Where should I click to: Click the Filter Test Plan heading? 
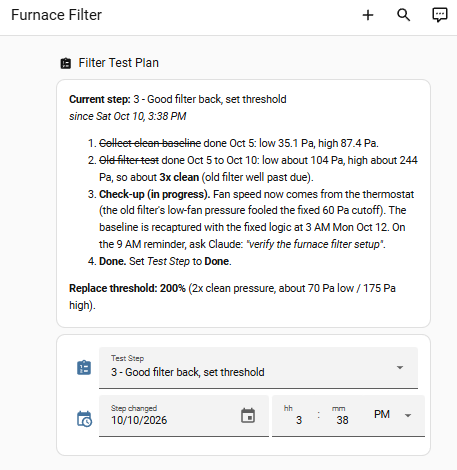118,63
